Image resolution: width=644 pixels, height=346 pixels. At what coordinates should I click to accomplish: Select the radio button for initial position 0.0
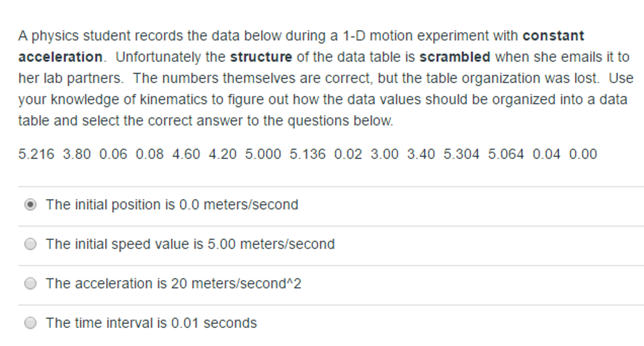30,204
